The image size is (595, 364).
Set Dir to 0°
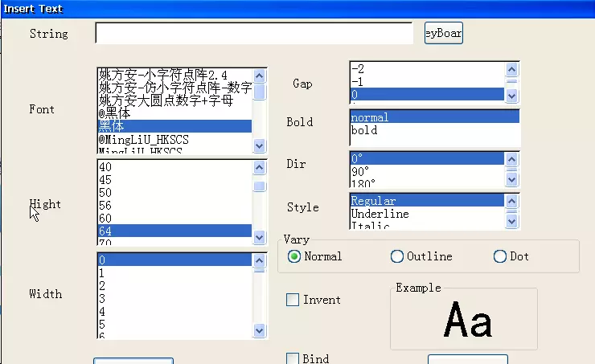pos(427,158)
